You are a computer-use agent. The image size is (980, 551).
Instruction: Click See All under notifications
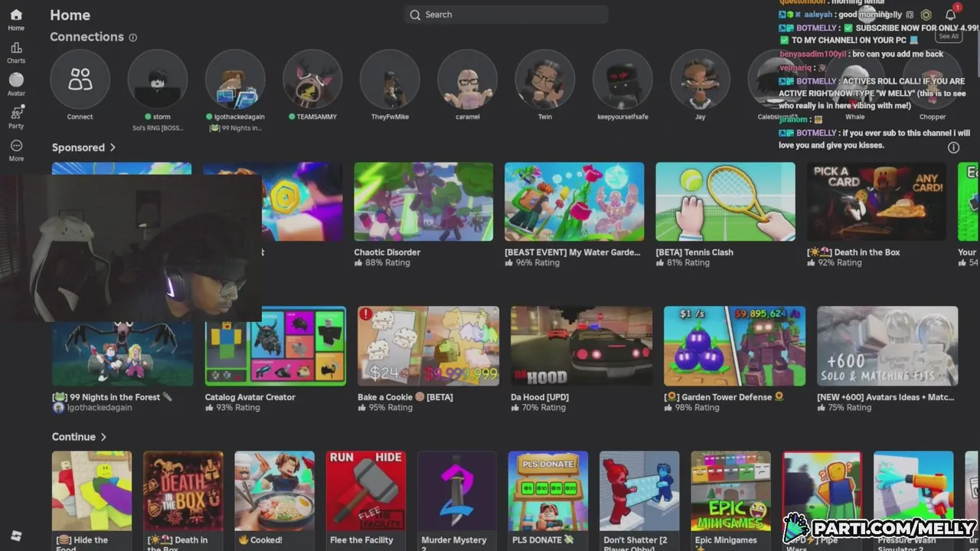click(949, 36)
